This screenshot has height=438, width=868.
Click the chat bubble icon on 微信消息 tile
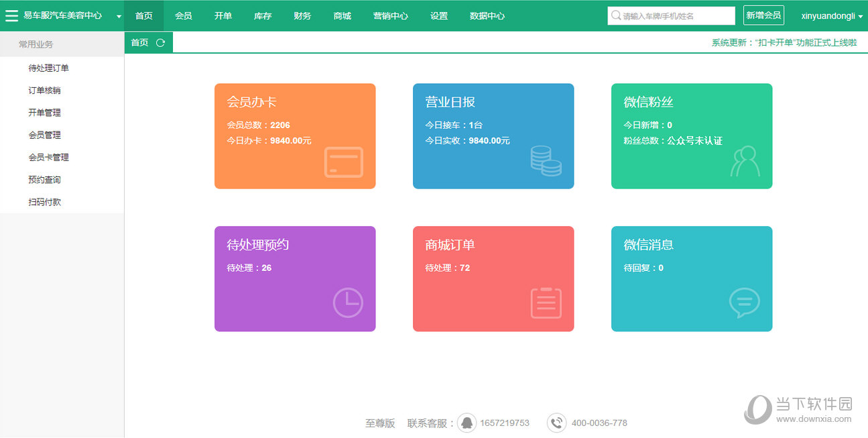[x=744, y=303]
